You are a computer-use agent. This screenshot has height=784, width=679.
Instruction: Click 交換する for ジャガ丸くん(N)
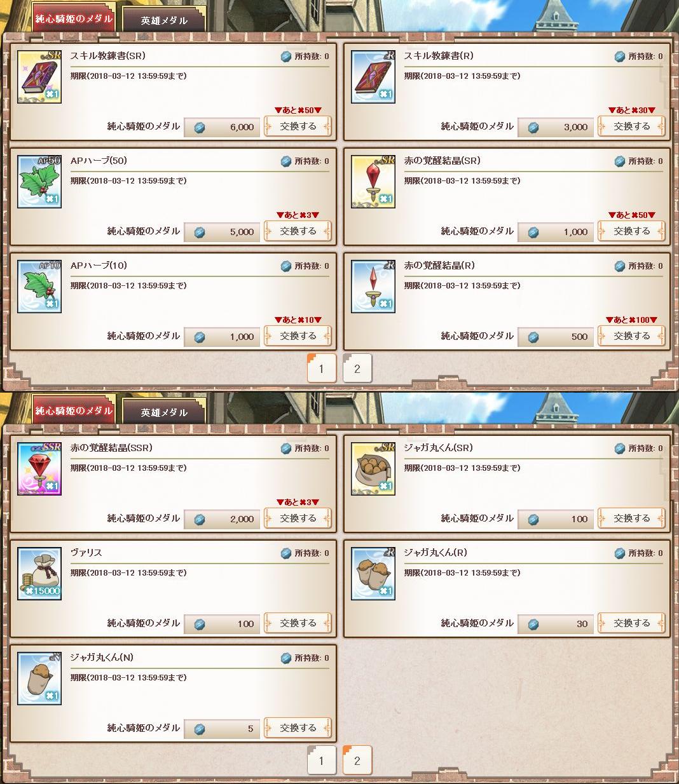298,728
